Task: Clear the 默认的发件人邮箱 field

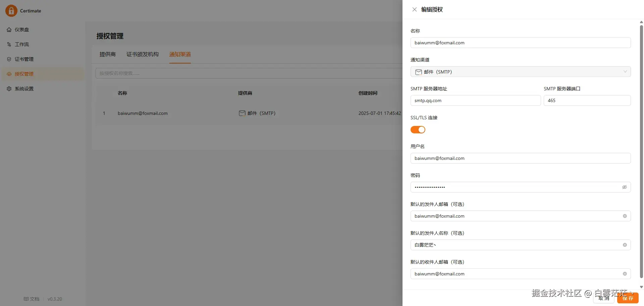Action: 625,216
